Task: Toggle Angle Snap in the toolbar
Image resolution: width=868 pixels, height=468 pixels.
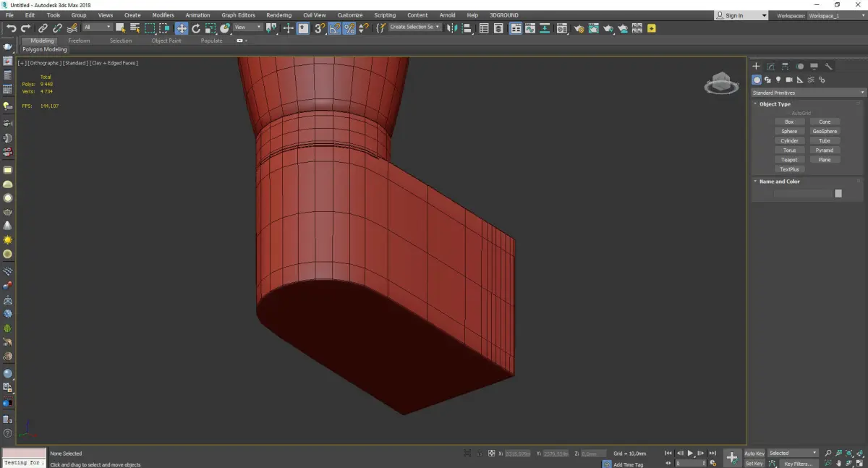Action: 334,28
